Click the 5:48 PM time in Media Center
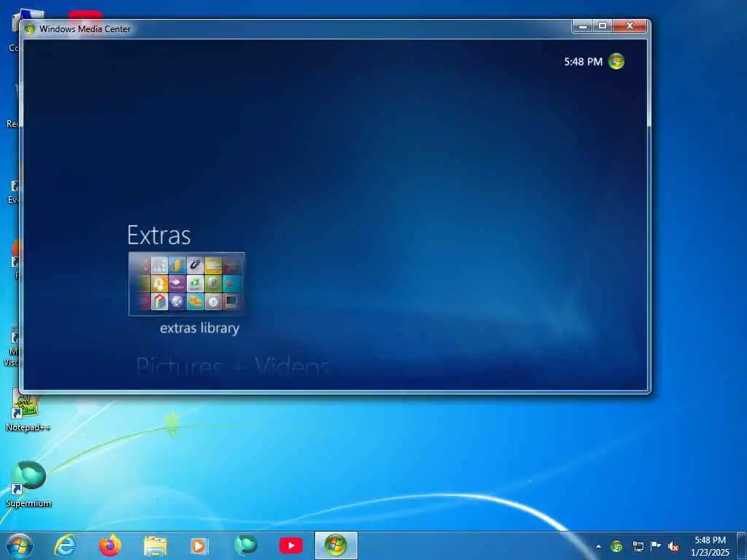Screen dimensions: 747x560 tap(583, 62)
